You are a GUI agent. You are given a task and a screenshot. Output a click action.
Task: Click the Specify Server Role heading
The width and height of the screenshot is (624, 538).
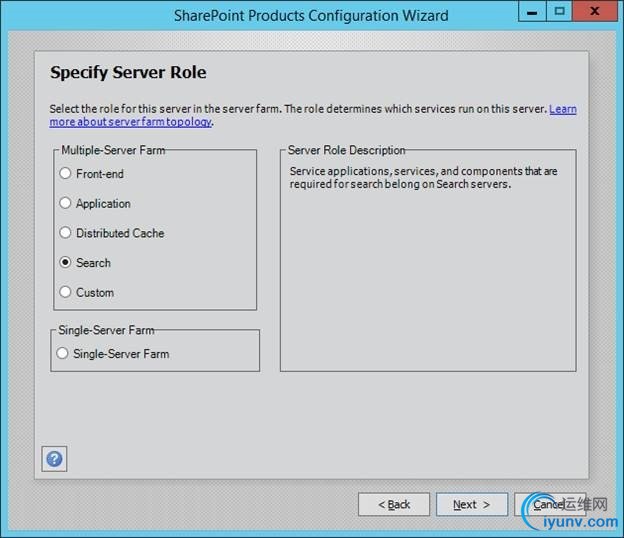click(x=128, y=72)
